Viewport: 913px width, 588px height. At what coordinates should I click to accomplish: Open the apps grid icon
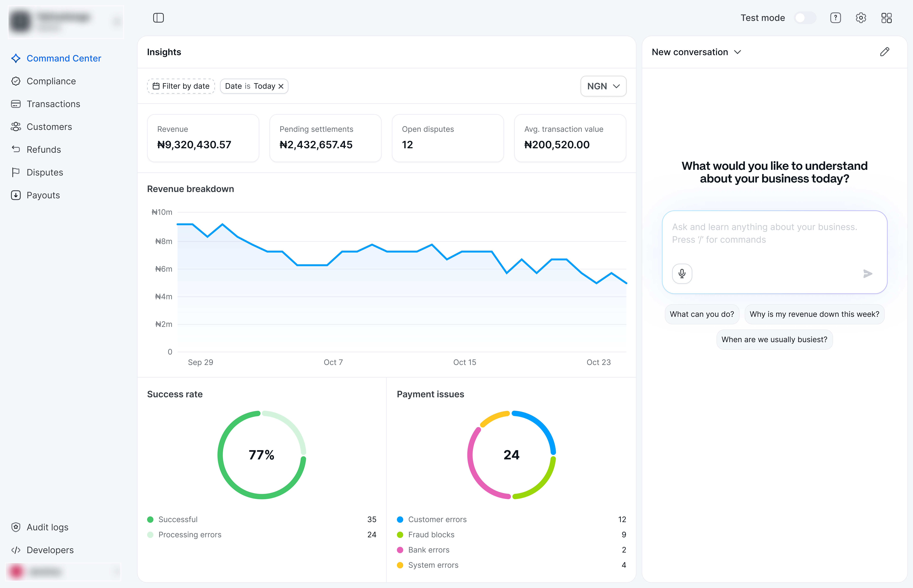(x=887, y=18)
